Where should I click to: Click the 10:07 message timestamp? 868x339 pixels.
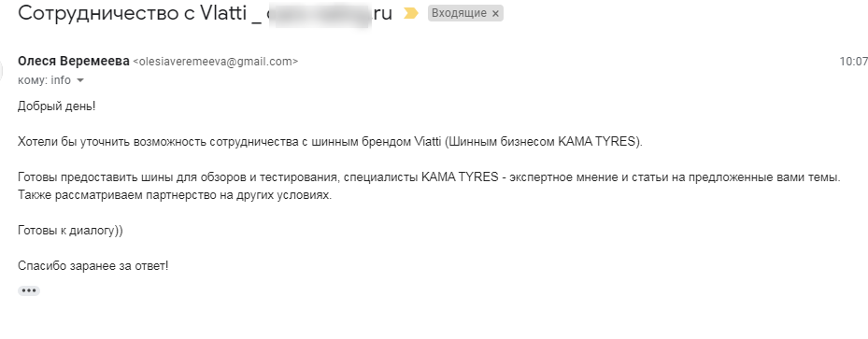click(x=853, y=62)
